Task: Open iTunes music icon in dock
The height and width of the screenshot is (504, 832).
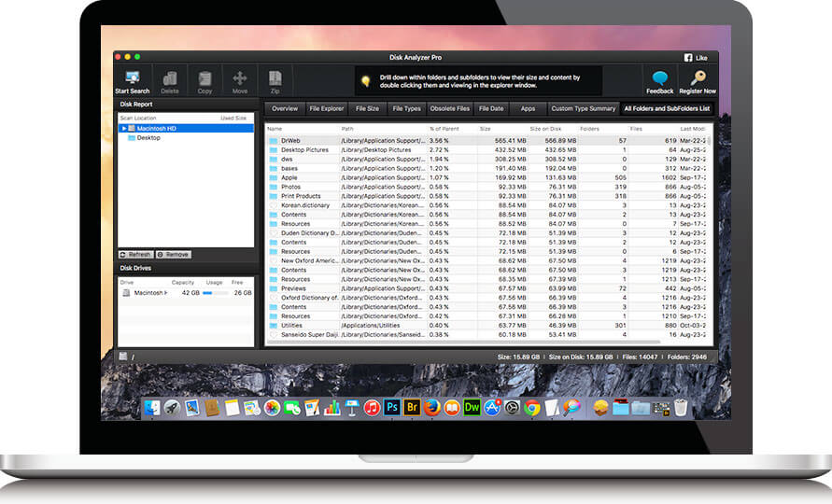Action: [x=372, y=408]
